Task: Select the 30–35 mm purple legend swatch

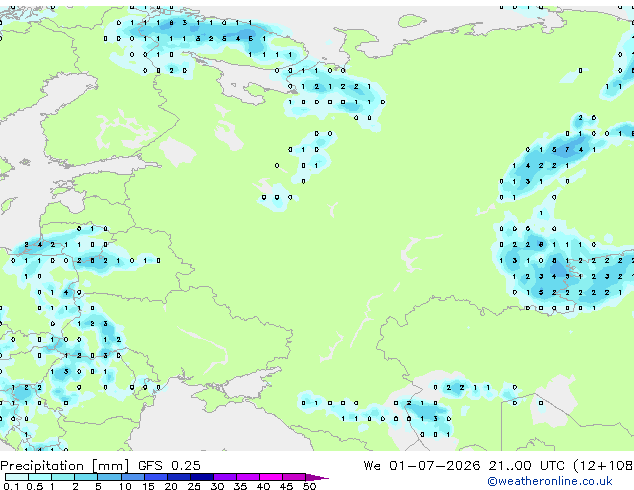Action: (x=225, y=477)
